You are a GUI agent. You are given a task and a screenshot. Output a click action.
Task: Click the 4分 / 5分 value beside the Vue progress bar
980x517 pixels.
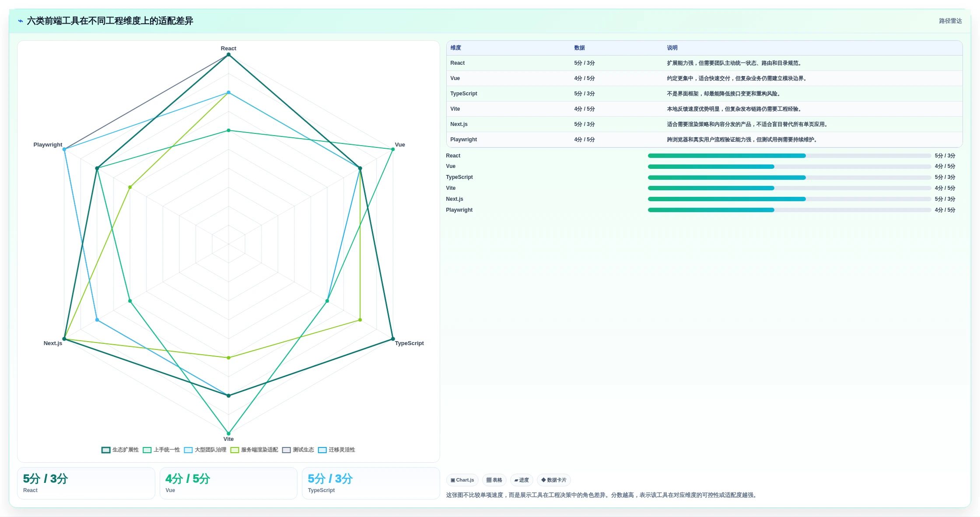click(x=945, y=166)
